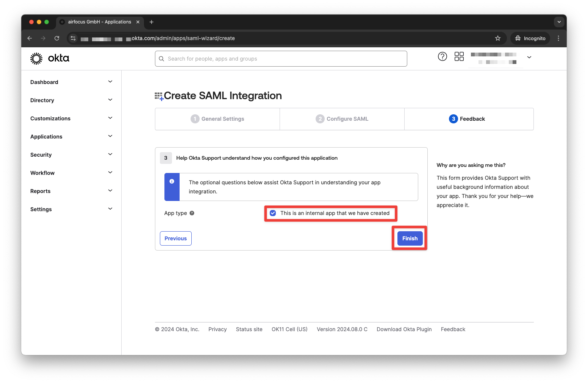The image size is (588, 383).
Task: Close the airfocus GmbH Applications tab
Action: pos(138,22)
